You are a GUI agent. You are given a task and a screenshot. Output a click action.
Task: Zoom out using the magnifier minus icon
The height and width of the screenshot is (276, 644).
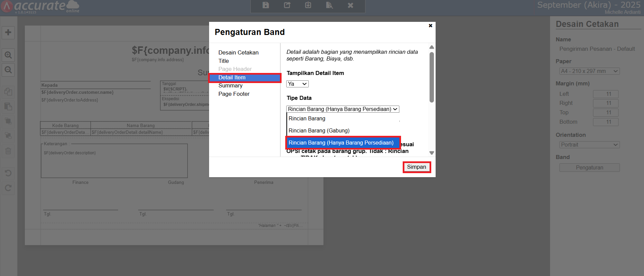pos(8,70)
